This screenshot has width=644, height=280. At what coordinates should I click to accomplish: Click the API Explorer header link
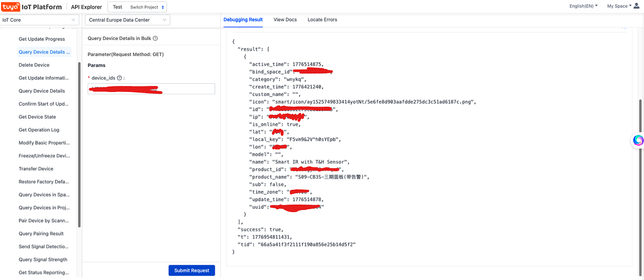click(x=86, y=7)
